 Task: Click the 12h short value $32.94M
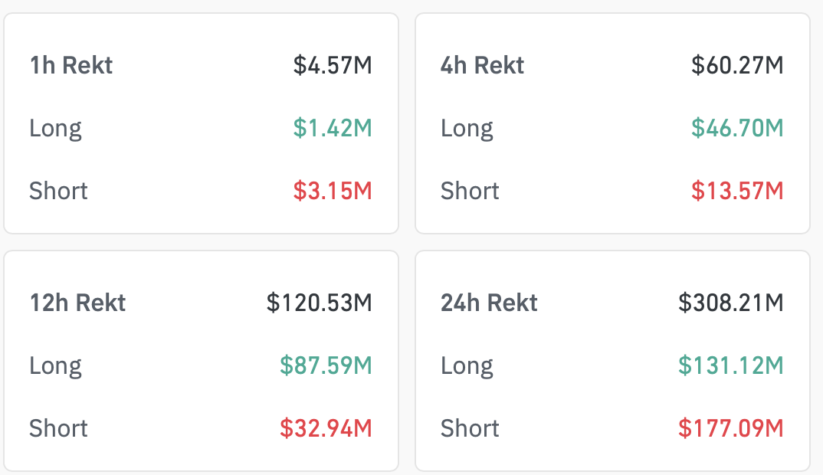(325, 428)
